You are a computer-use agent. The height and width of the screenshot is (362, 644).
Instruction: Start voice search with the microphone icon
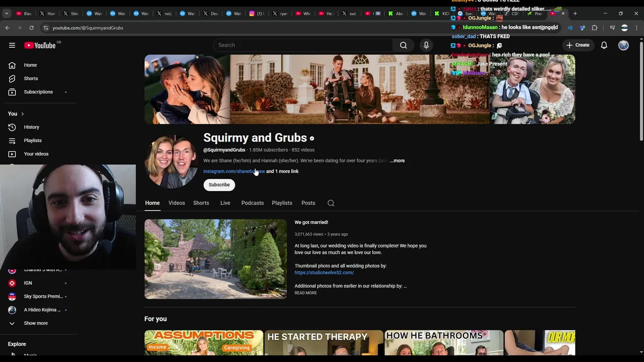[426, 45]
